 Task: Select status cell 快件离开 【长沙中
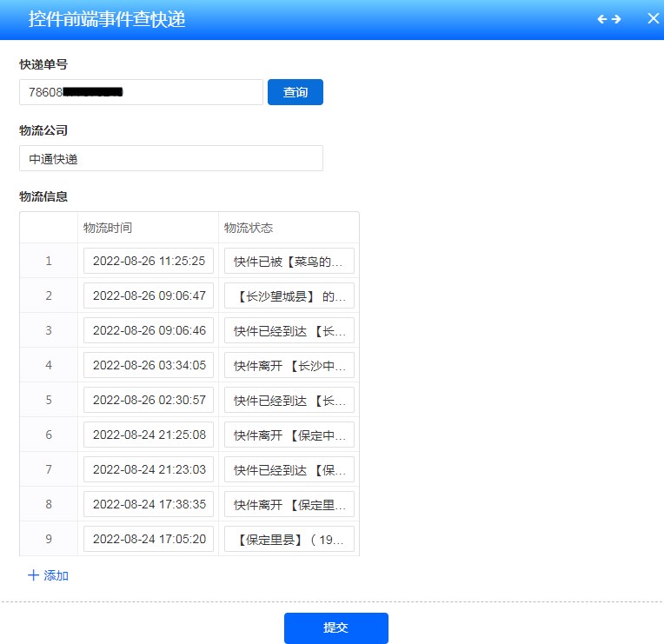tap(289, 365)
